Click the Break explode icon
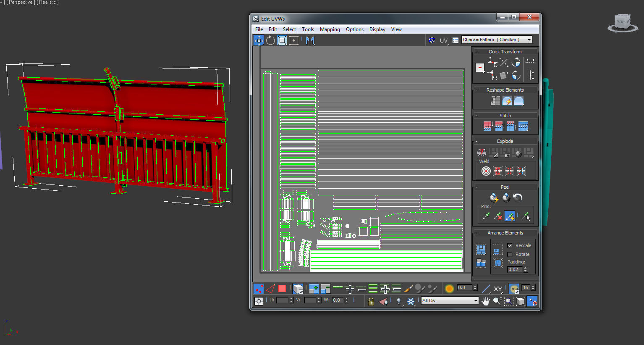The image size is (644, 345). 482,153
